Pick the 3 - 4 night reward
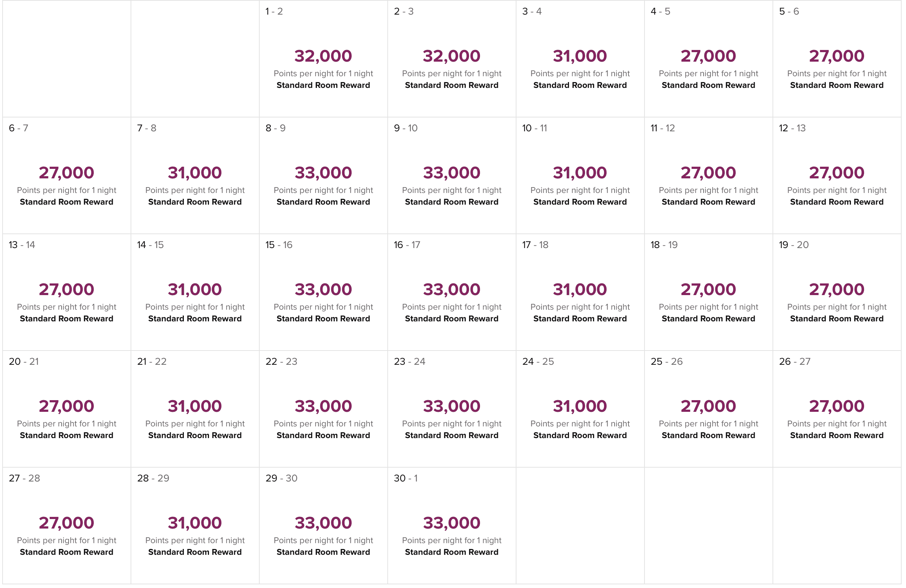The image size is (906, 588). [580, 59]
